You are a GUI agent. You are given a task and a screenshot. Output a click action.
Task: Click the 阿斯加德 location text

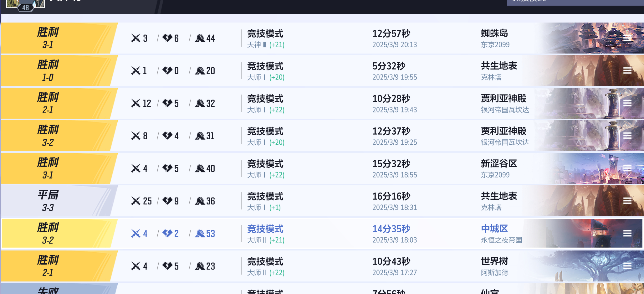pos(495,273)
